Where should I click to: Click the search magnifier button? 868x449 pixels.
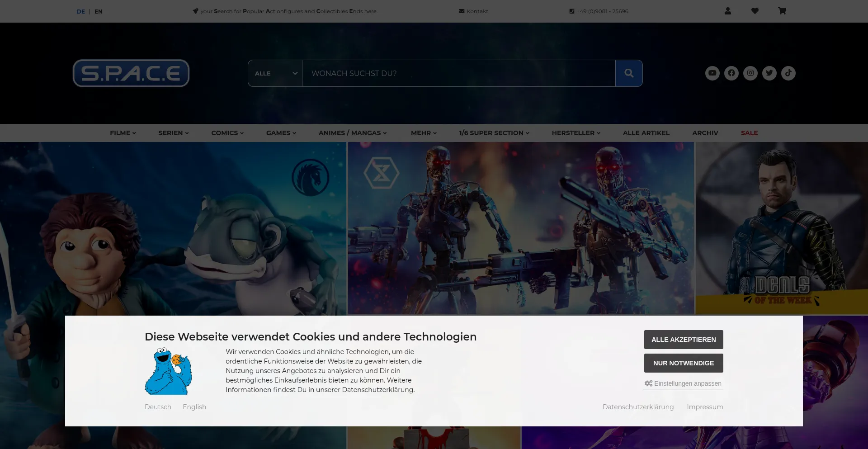(x=628, y=73)
